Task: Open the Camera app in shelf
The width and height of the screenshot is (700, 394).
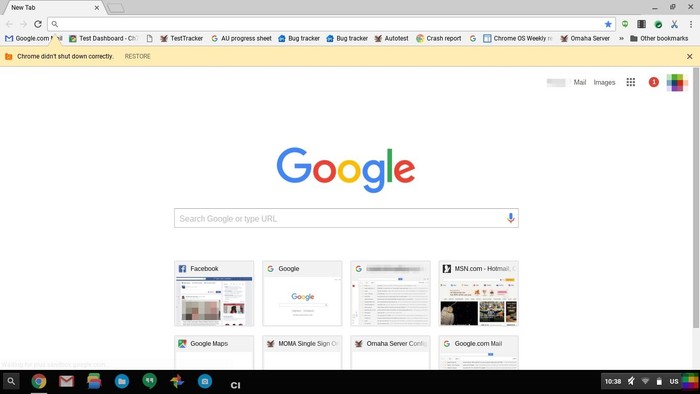Action: point(205,381)
